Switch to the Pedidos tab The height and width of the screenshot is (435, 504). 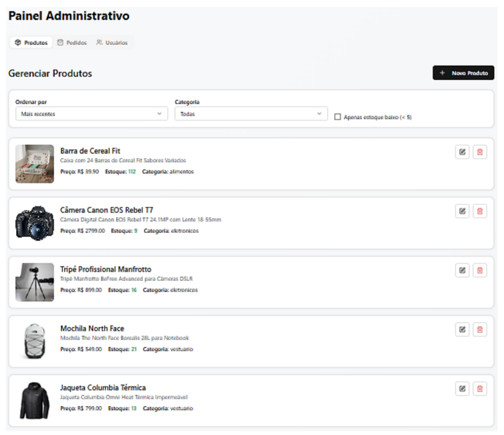72,43
